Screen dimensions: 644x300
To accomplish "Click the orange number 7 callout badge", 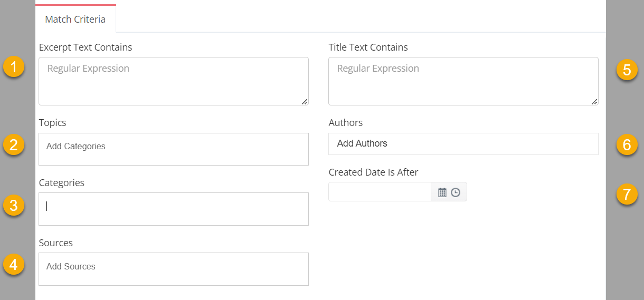I will coord(627,194).
